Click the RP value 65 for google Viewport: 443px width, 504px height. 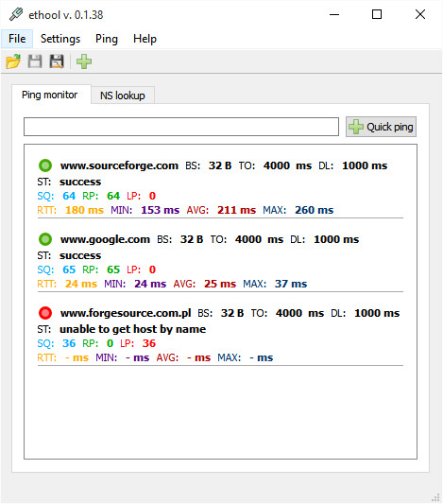click(113, 269)
